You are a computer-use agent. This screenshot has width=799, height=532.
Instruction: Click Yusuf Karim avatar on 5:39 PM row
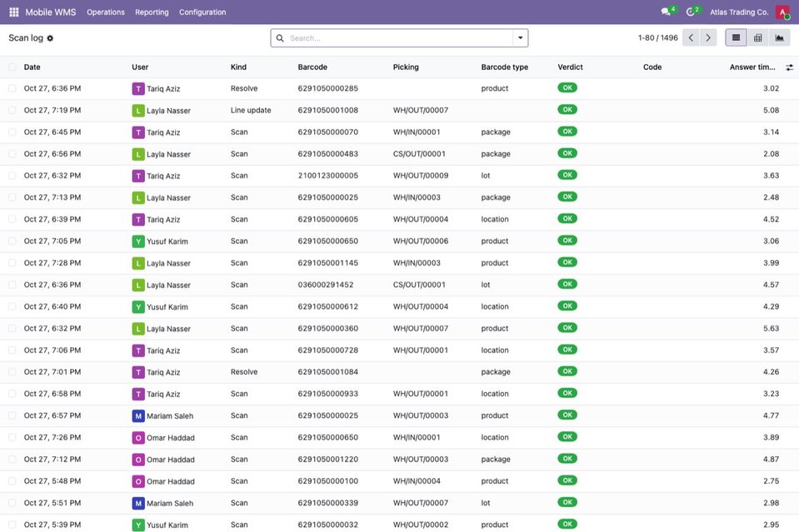click(x=138, y=525)
